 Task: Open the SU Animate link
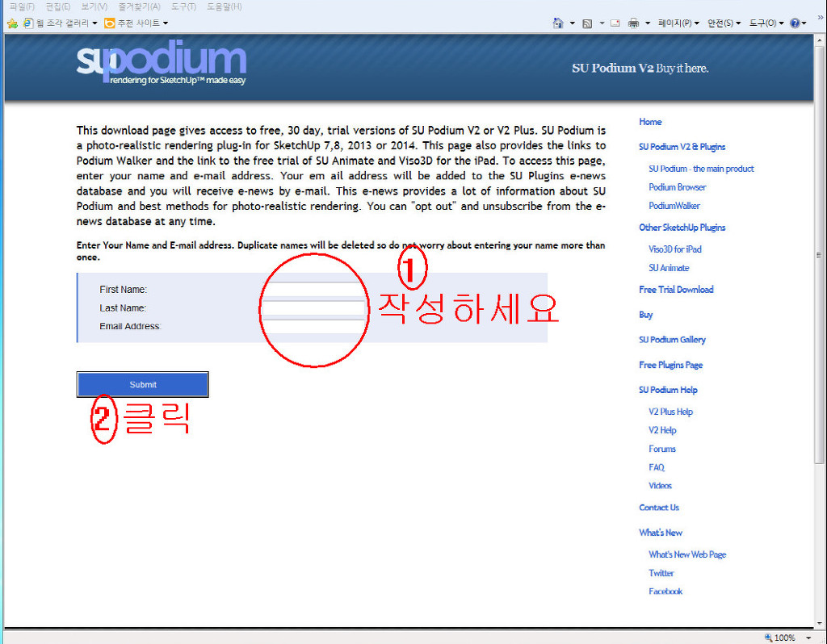(x=669, y=268)
